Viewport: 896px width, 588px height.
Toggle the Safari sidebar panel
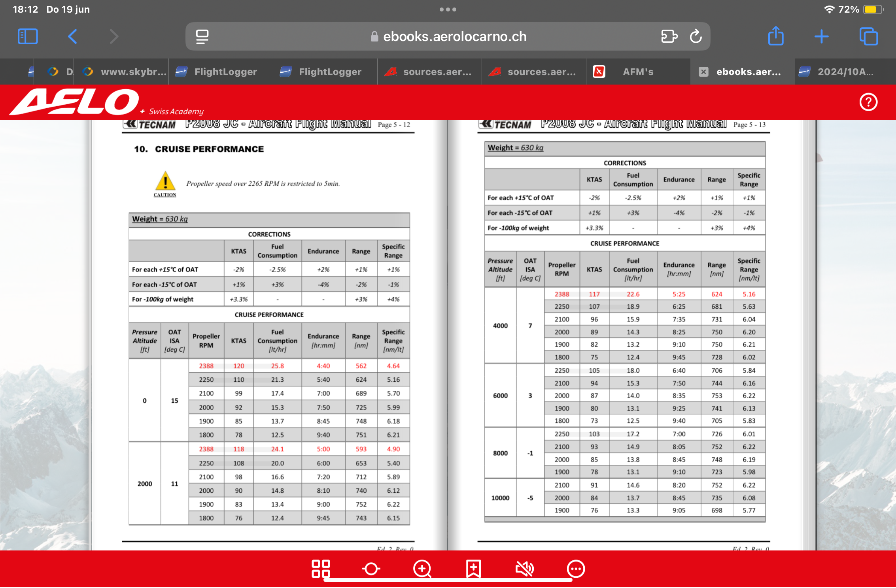point(28,36)
